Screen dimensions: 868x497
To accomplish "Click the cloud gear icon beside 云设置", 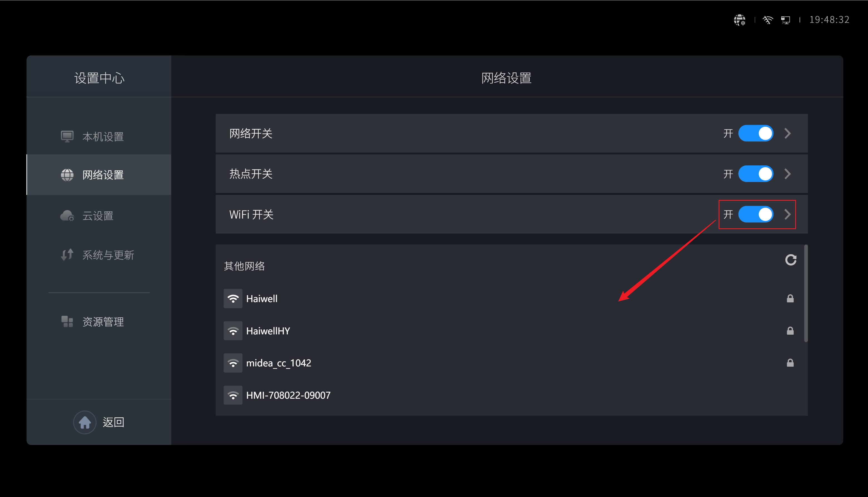I will point(67,216).
